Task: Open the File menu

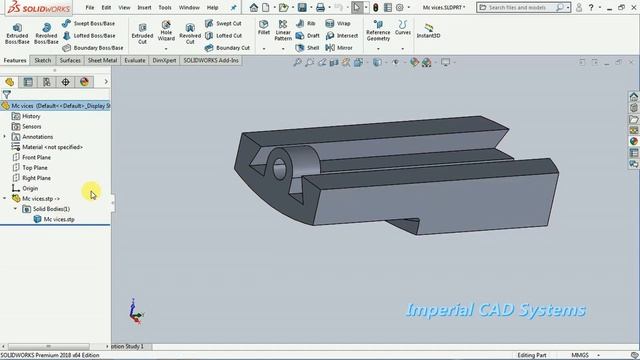Action: tap(90, 7)
